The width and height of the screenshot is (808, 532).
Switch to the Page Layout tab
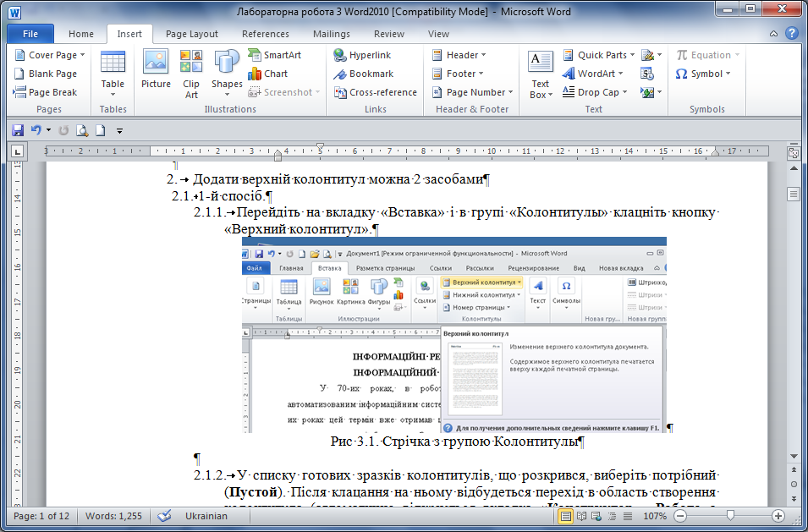pos(192,34)
